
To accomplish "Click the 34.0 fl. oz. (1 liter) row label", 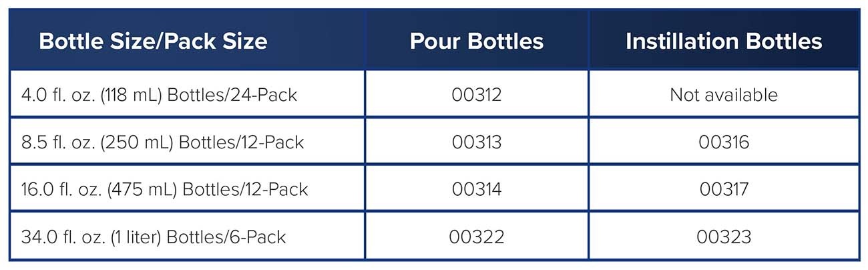I will tap(154, 237).
